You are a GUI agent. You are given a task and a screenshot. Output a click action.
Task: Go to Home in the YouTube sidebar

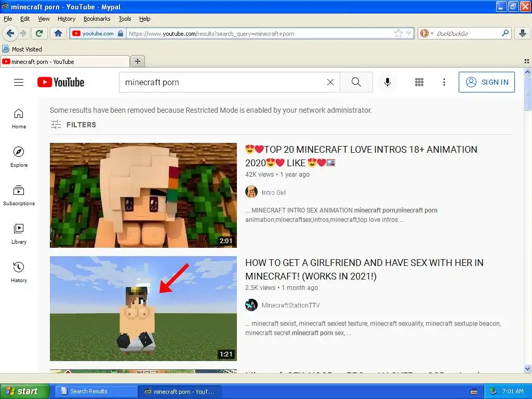tap(19, 119)
